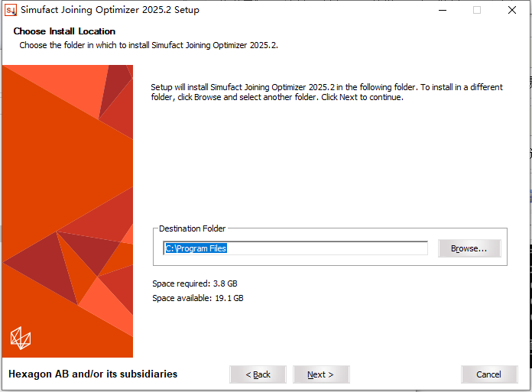
Task: Click the Space required: 3.8 GB text
Action: pyautogui.click(x=195, y=283)
